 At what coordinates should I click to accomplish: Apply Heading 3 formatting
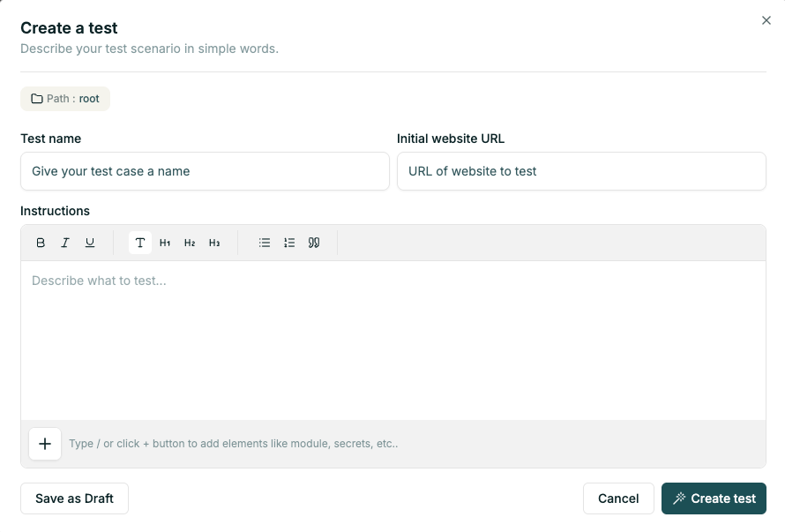[x=214, y=243]
